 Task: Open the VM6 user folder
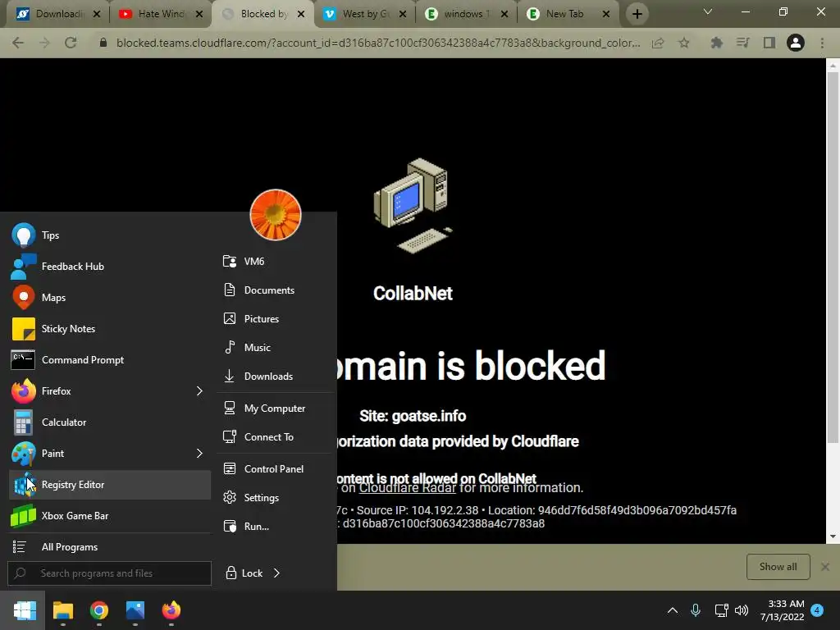click(276, 262)
